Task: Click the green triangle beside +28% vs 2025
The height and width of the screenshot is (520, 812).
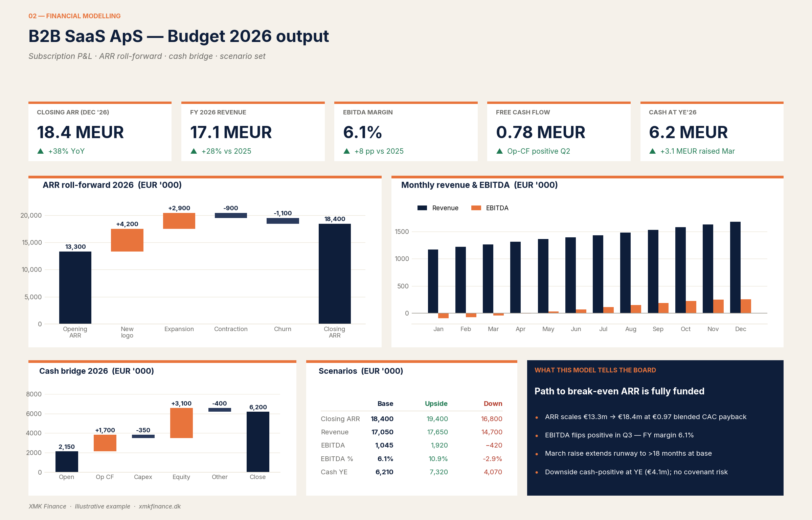Action: click(x=194, y=151)
